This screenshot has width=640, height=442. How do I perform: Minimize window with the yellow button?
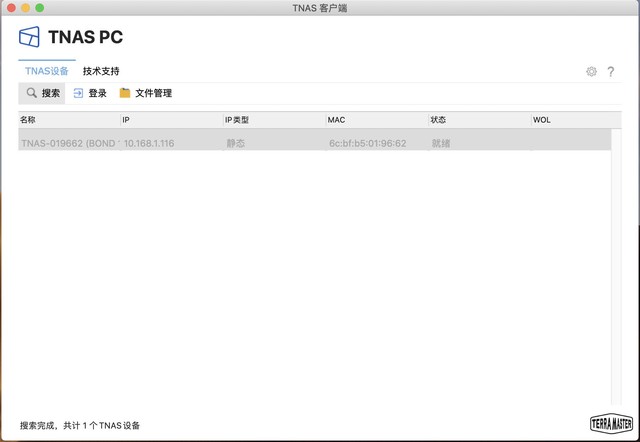(25, 8)
